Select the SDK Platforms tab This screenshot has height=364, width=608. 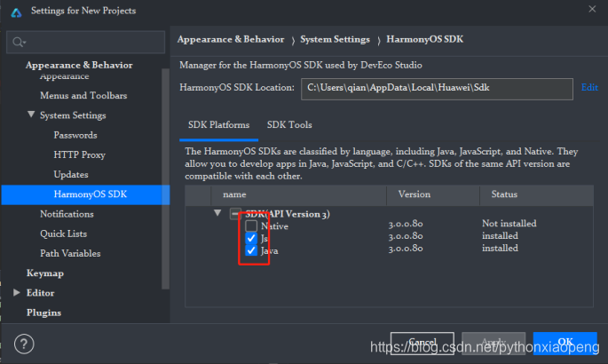[x=218, y=124]
